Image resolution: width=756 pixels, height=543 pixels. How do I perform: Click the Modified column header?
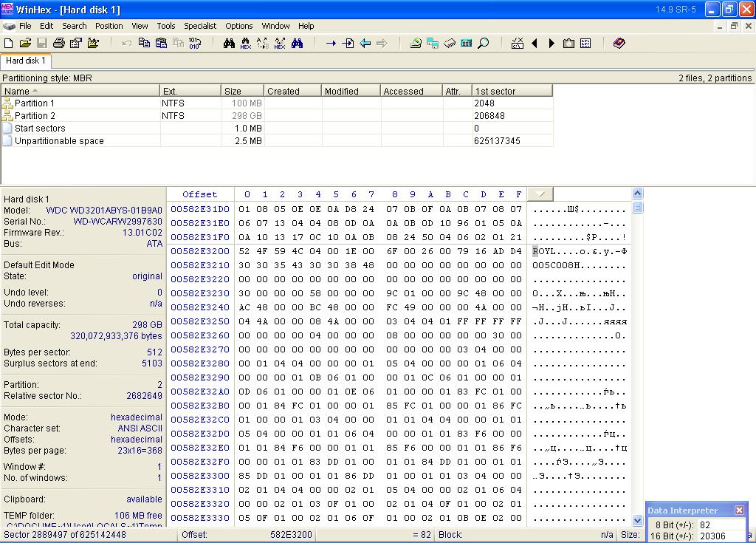pos(351,91)
